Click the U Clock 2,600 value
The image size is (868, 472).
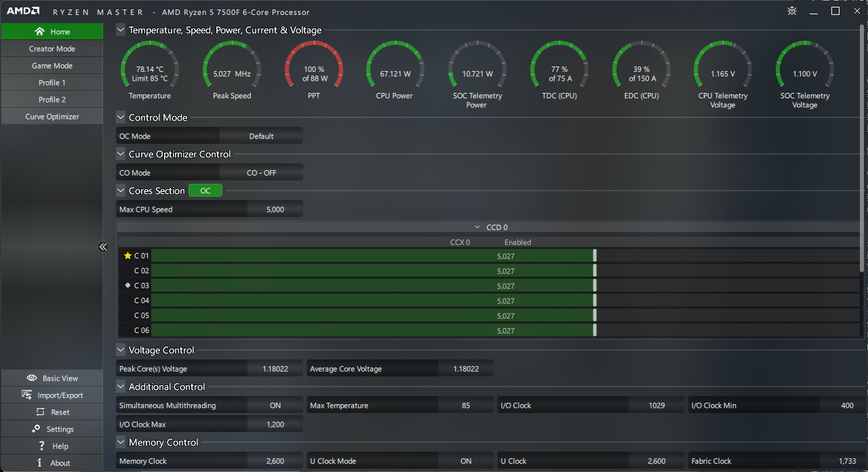656,461
